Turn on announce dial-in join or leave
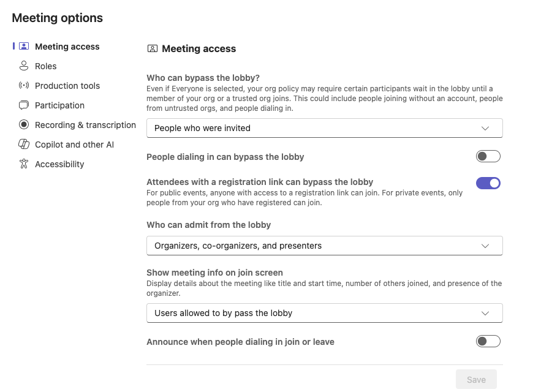Viewport: 541px width, 392px height. point(488,342)
